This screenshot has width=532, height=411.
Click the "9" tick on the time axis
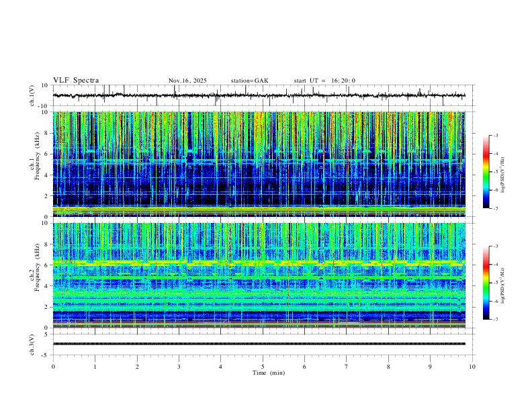pyautogui.click(x=430, y=367)
